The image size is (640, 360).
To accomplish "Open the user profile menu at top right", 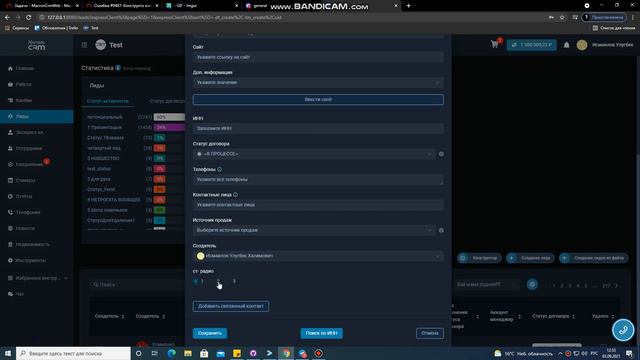I will (605, 45).
